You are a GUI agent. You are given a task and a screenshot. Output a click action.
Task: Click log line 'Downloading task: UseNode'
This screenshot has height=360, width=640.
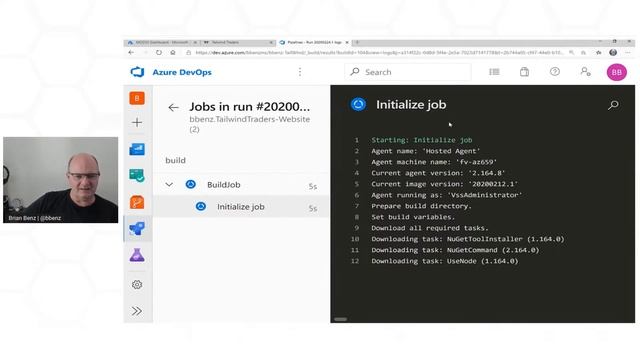click(x=445, y=261)
